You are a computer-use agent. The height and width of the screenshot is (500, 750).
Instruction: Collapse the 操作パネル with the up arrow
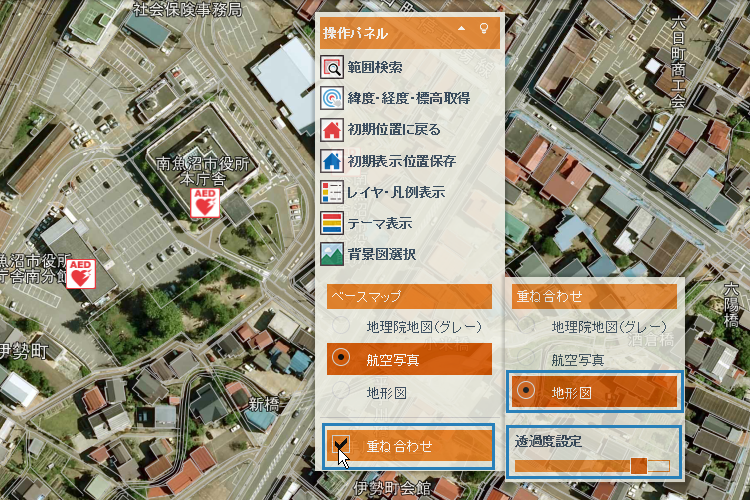tap(461, 28)
